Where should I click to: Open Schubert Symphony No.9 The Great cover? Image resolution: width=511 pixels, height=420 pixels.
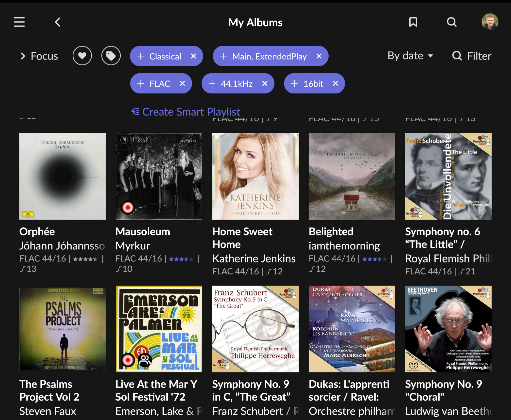click(255, 329)
